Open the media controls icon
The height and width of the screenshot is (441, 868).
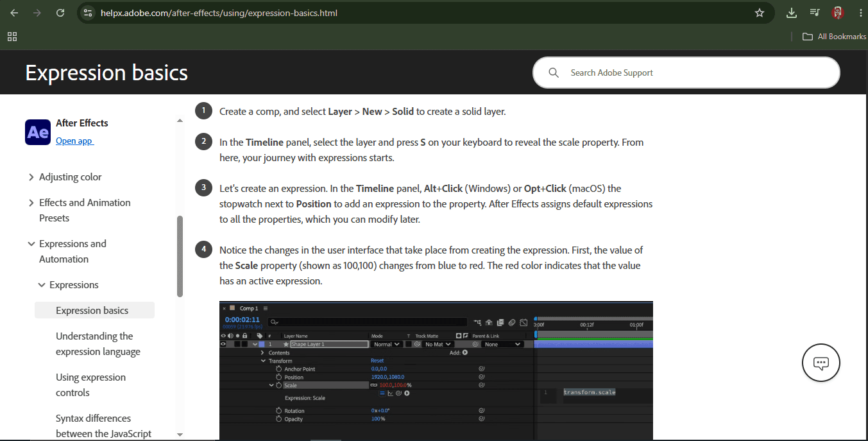pos(815,13)
